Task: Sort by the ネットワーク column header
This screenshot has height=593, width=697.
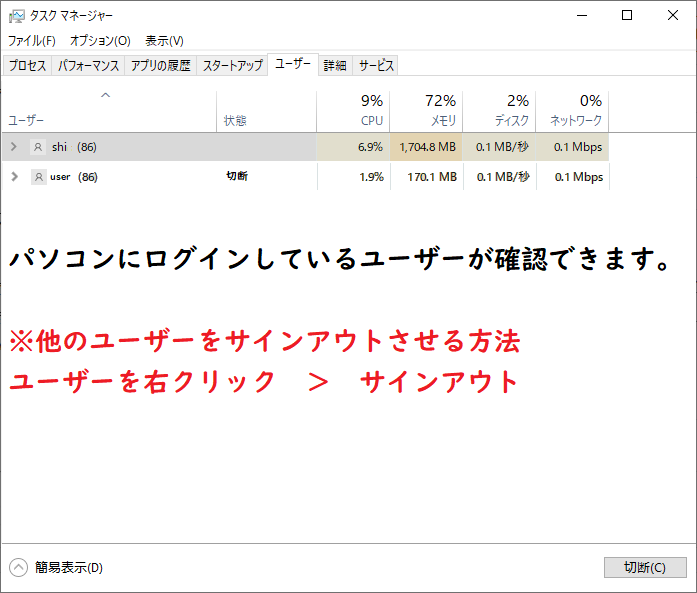Action: click(572, 112)
